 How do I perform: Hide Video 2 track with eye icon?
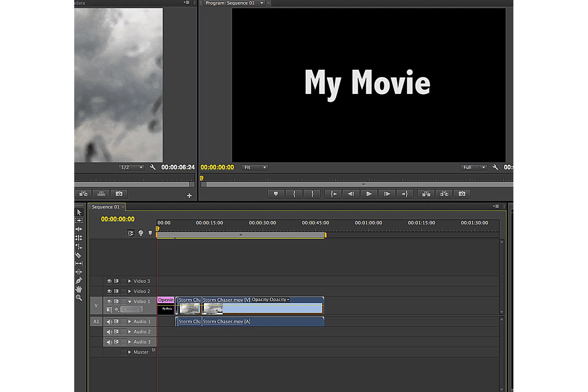(x=109, y=291)
